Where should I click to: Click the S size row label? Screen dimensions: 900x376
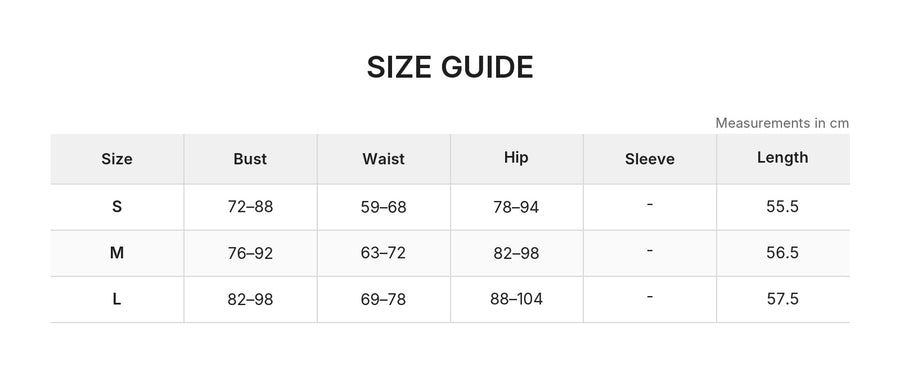coord(117,207)
